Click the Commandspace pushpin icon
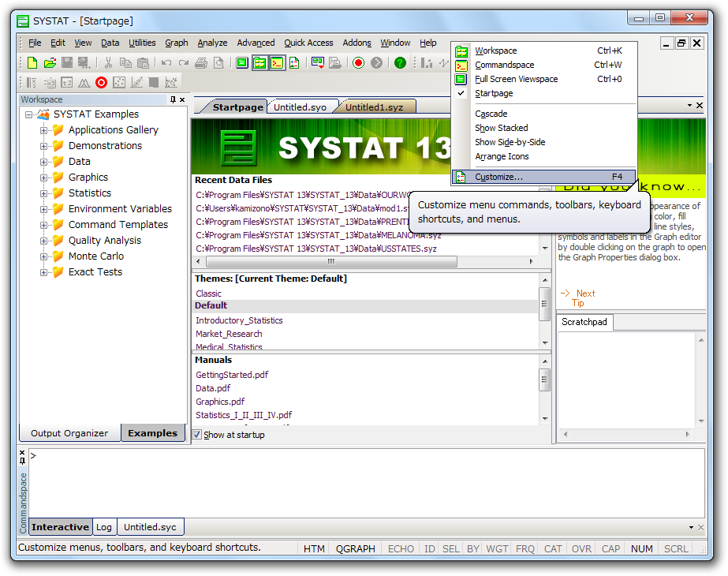This screenshot has width=728, height=576. pos(22,461)
